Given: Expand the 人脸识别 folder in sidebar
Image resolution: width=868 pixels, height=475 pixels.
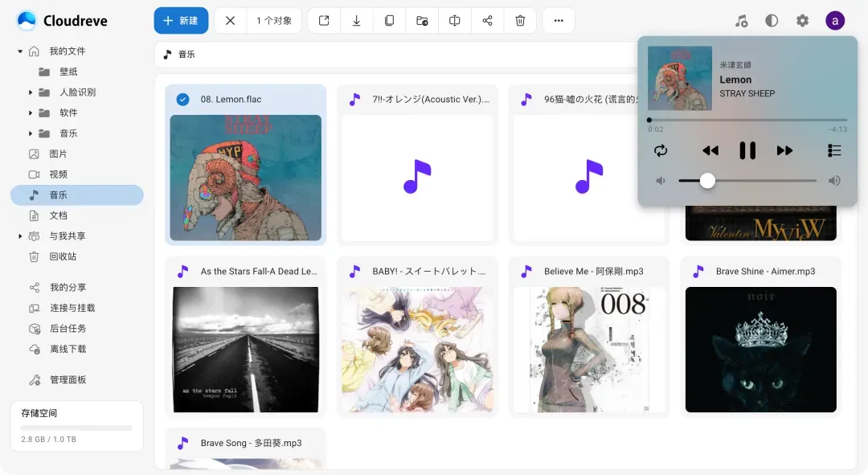Looking at the screenshot, I should tap(31, 92).
